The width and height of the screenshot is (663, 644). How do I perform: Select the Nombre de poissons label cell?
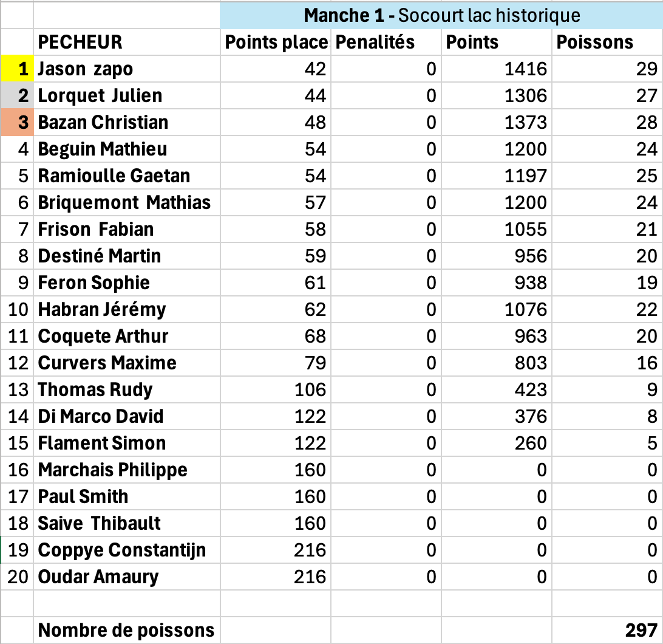[x=126, y=630]
